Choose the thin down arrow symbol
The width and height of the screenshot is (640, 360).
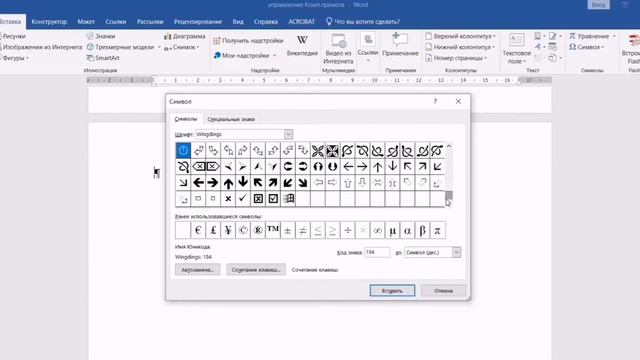pos(393,167)
